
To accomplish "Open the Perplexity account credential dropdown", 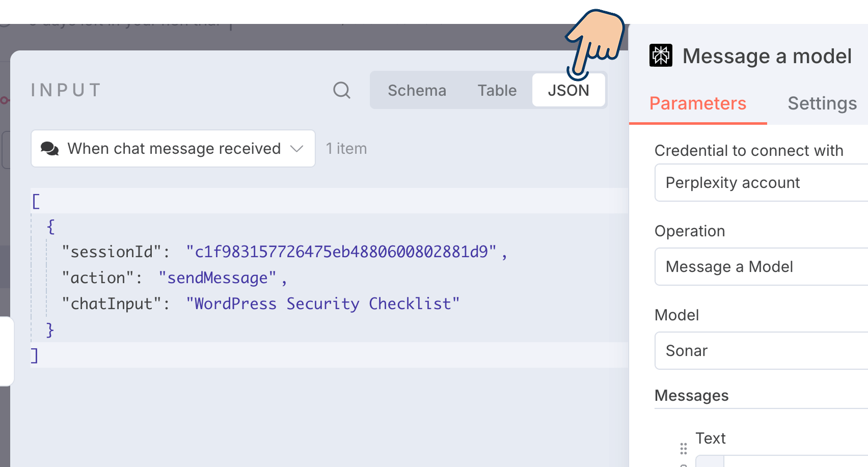I will tap(761, 183).
